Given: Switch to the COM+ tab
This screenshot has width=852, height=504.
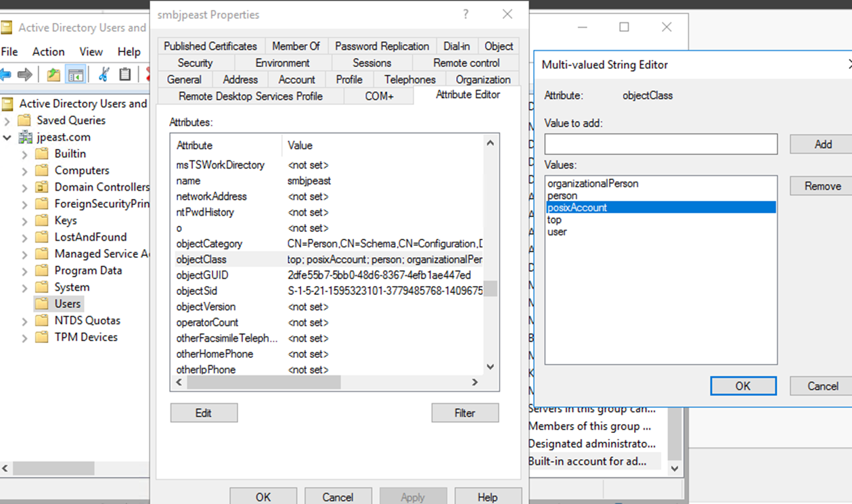Looking at the screenshot, I should [x=379, y=96].
